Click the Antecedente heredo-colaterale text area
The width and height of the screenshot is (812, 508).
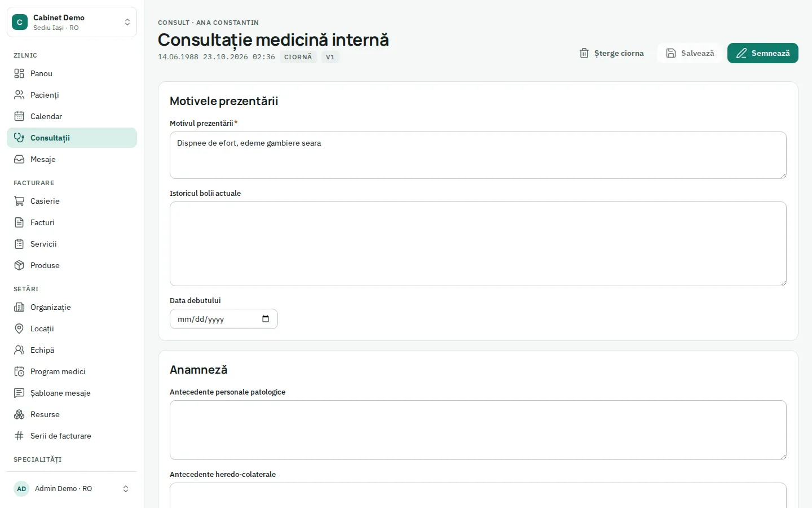478,495
